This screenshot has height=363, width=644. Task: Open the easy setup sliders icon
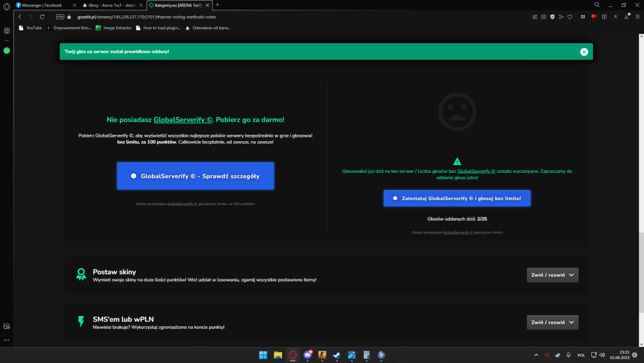638,17
